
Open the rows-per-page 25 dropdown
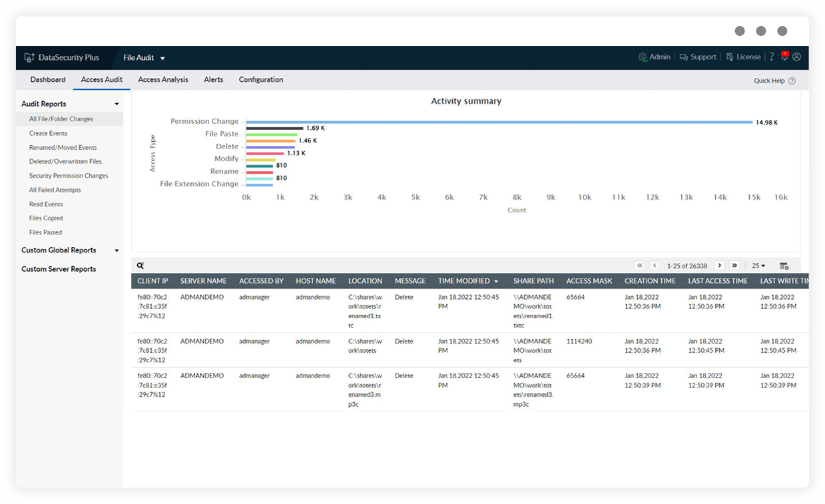757,265
